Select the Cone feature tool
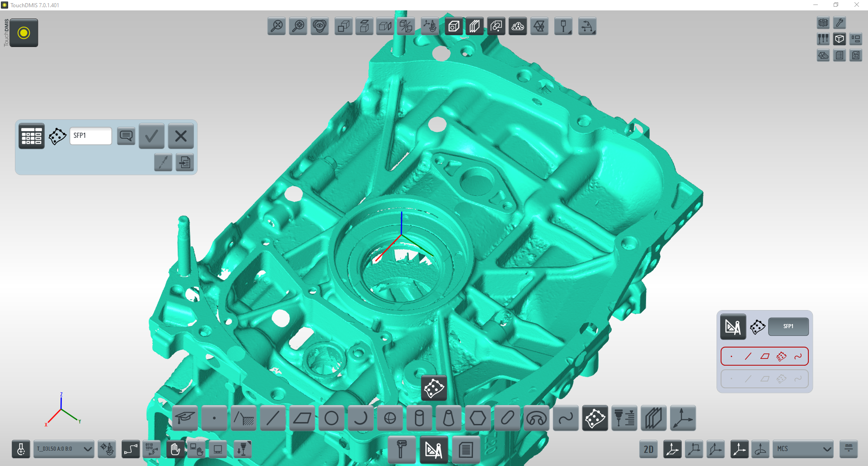The height and width of the screenshot is (466, 868). [448, 418]
